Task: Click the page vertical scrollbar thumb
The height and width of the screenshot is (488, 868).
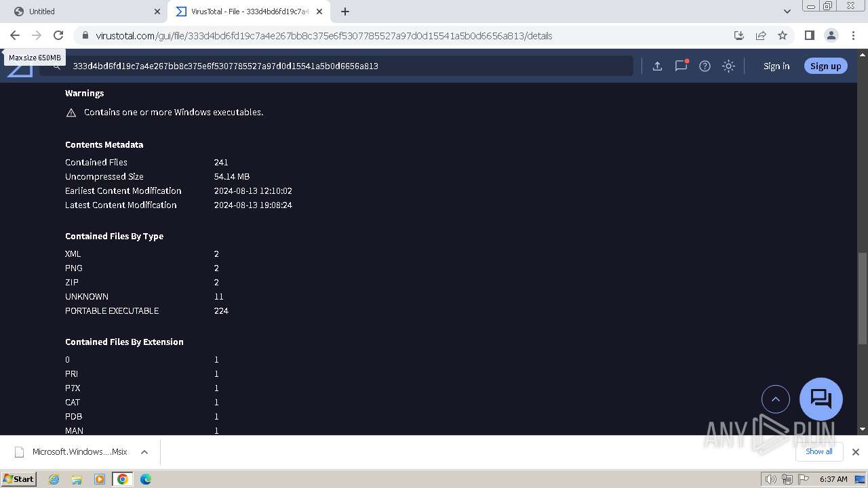Action: (863, 298)
